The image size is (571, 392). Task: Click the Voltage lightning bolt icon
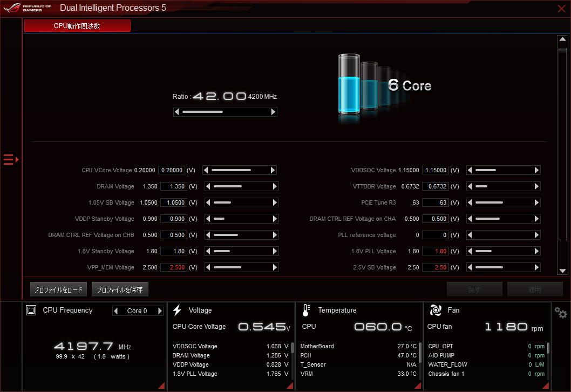tap(178, 310)
